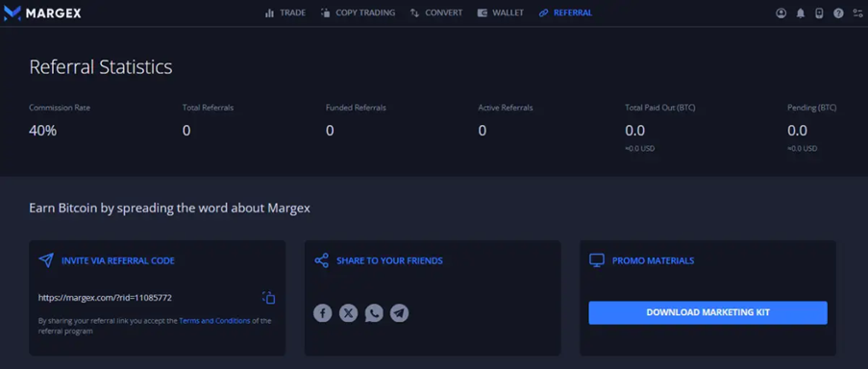Click Download Marketing Kit button
868x369 pixels.
click(708, 312)
